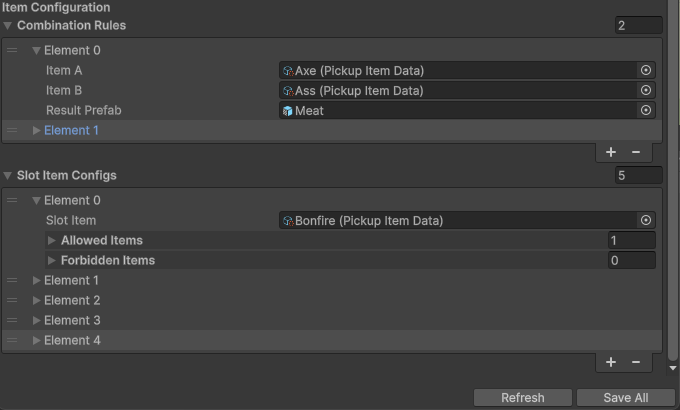The image size is (680, 410).
Task: Open object picker for Slot Item field
Action: coord(645,220)
